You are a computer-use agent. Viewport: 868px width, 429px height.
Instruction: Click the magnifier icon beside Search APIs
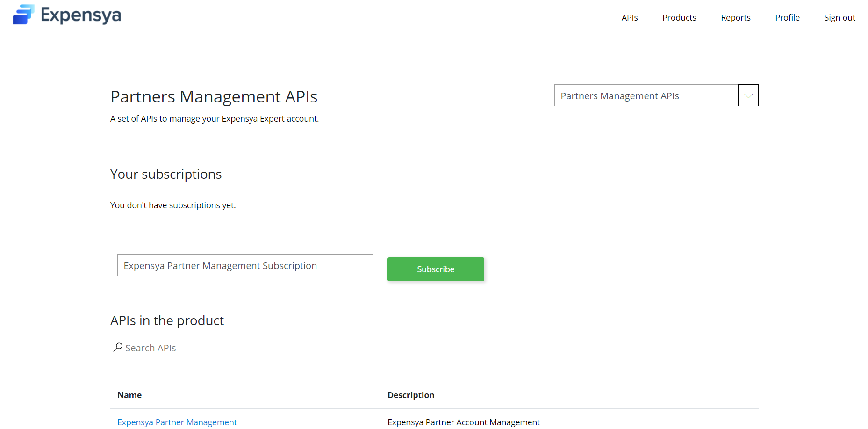[x=118, y=347]
